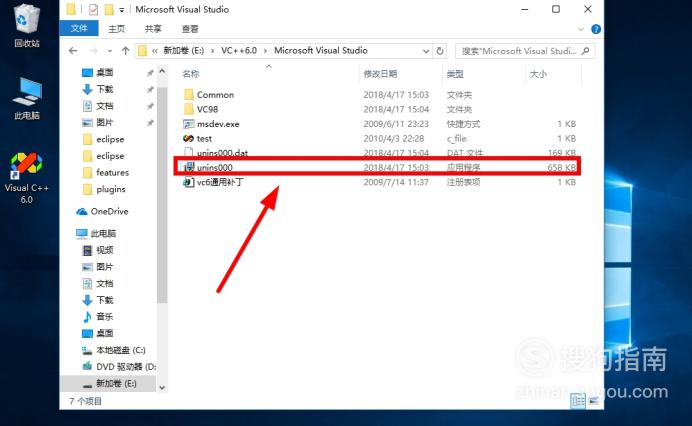Click the forward navigation arrow
Screen dimensions: 692x426
[93, 51]
